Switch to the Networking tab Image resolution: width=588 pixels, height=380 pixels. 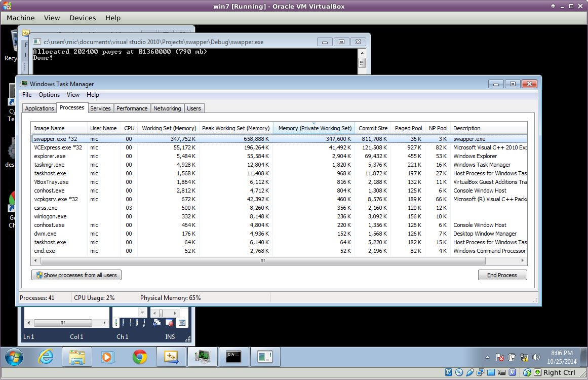(167, 108)
